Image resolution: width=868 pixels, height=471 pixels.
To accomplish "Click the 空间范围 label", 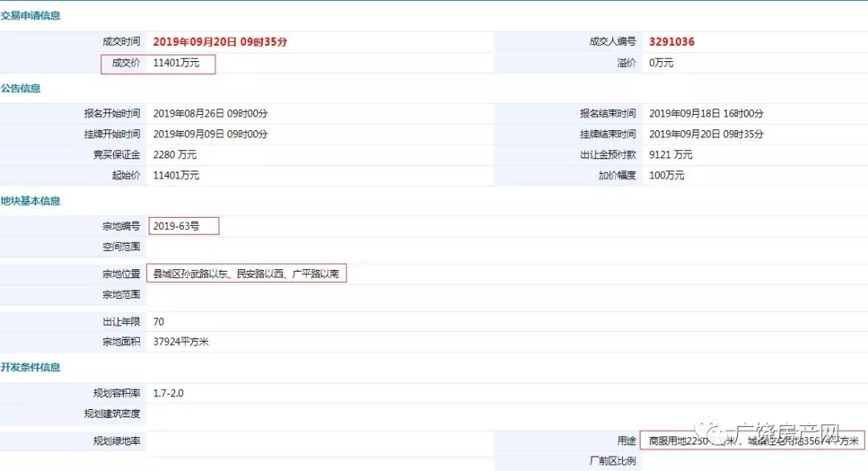I will [121, 246].
